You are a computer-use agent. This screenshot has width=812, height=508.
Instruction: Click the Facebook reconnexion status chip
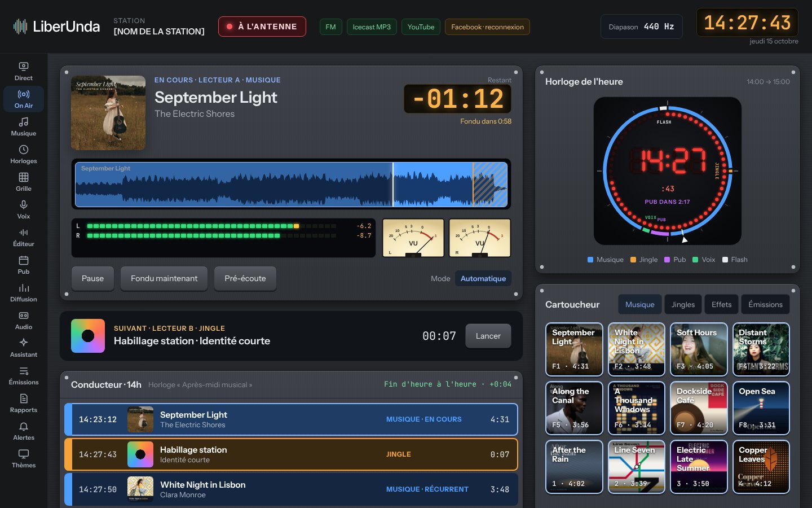point(487,27)
